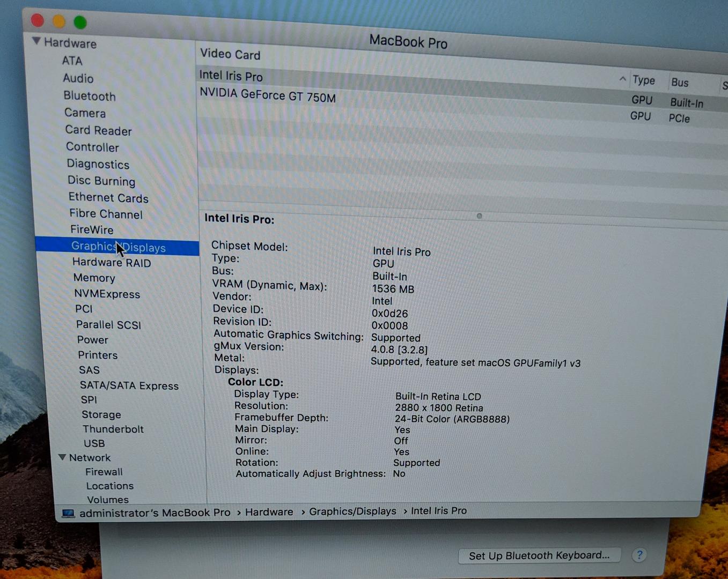This screenshot has height=579, width=728.
Task: Select the Hardware category heading
Action: [x=70, y=43]
